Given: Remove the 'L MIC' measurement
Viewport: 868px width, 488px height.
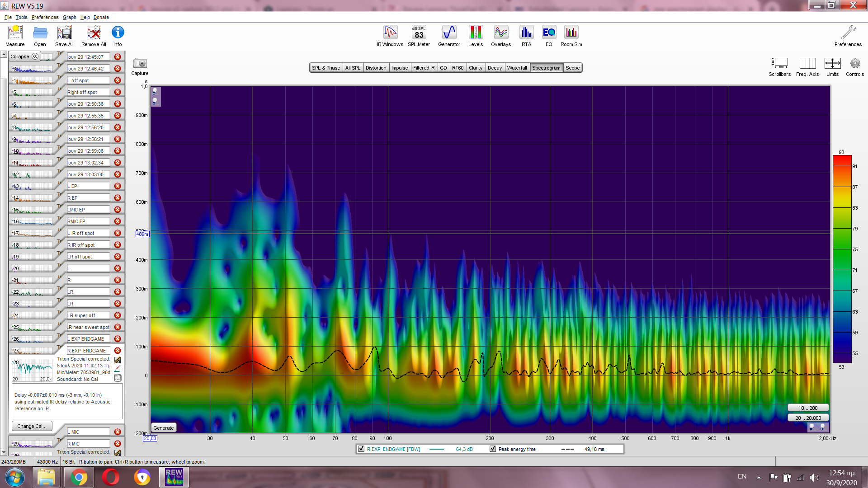Looking at the screenshot, I should 118,432.
